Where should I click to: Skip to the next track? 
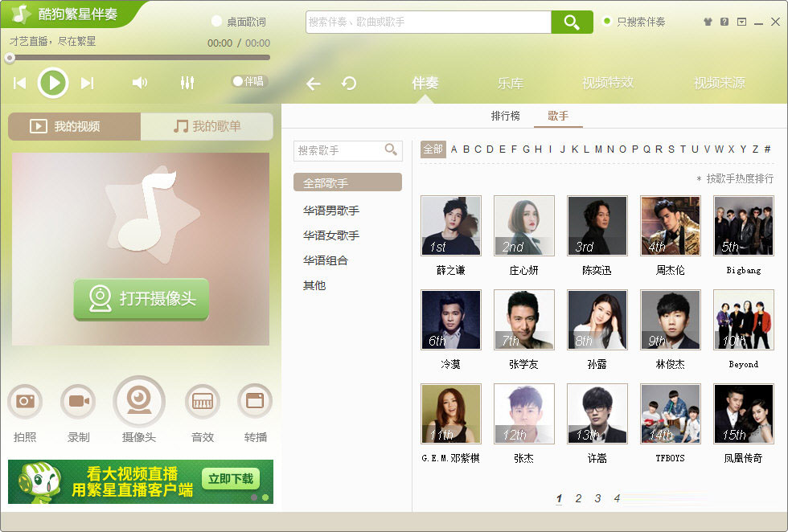click(88, 83)
